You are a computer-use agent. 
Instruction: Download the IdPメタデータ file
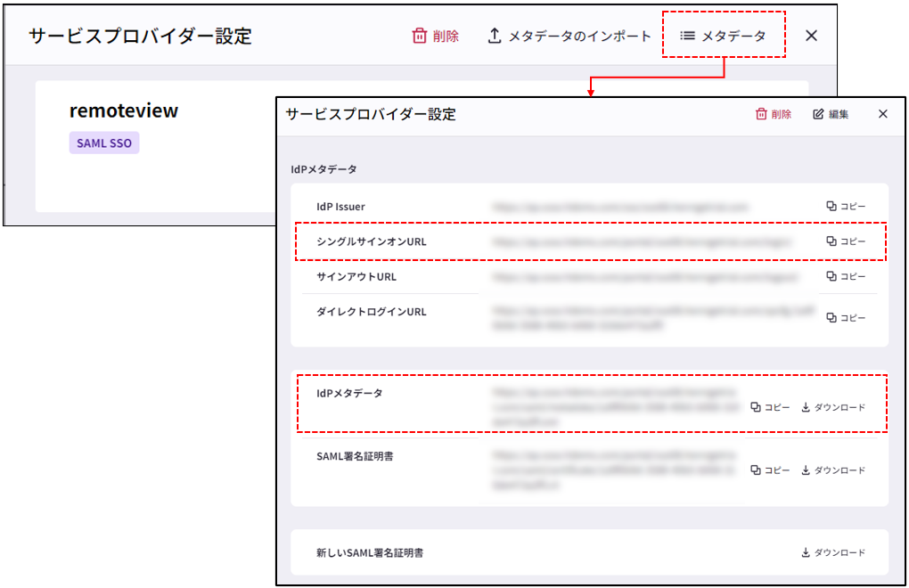pyautogui.click(x=833, y=407)
